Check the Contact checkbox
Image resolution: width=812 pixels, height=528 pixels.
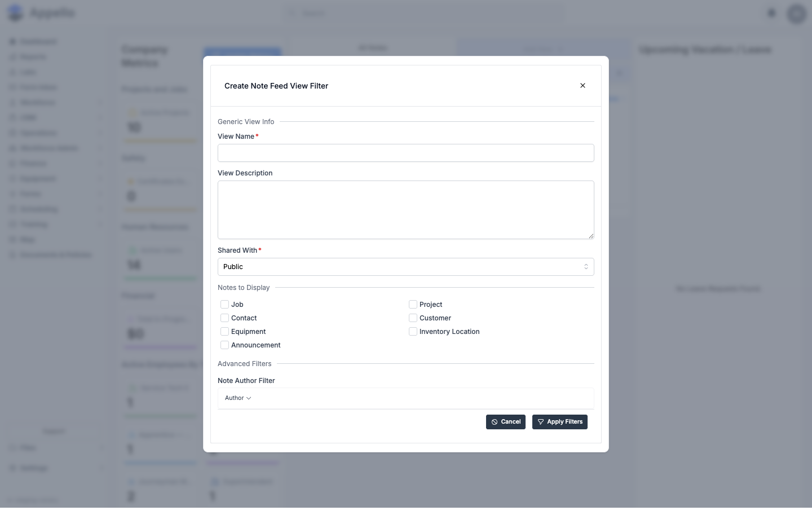224,318
